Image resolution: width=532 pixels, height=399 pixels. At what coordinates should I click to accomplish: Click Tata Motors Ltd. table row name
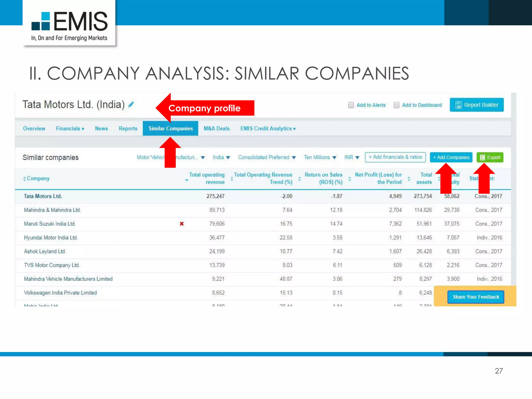(43, 196)
